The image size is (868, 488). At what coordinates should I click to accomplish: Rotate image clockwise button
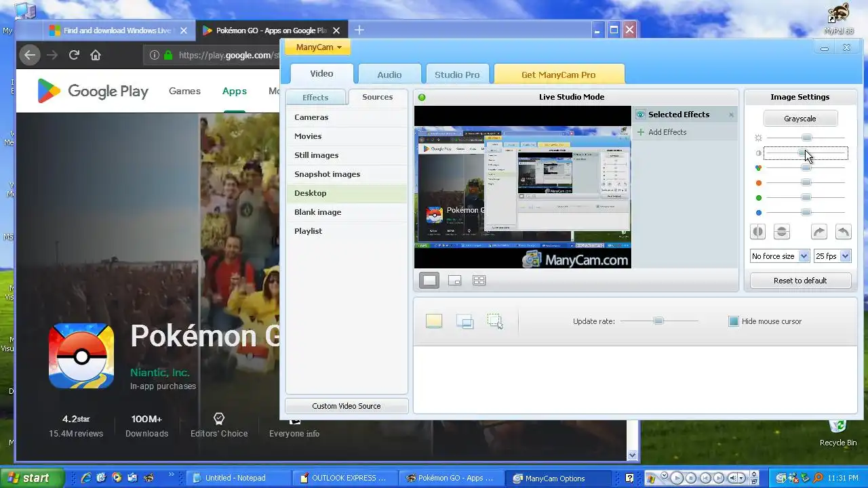[x=819, y=232]
